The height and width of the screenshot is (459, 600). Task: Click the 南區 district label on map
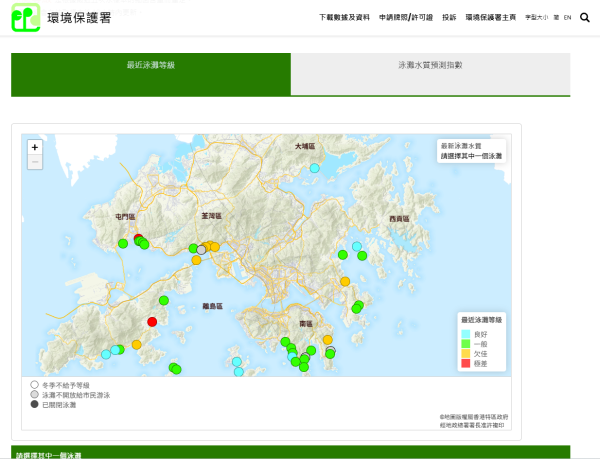(306, 324)
